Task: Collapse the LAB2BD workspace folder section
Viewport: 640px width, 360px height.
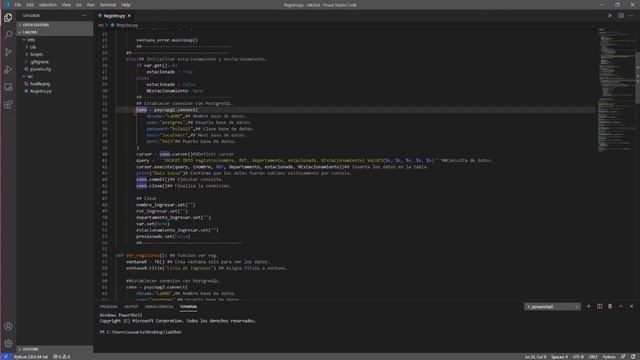Action: [x=55, y=32]
